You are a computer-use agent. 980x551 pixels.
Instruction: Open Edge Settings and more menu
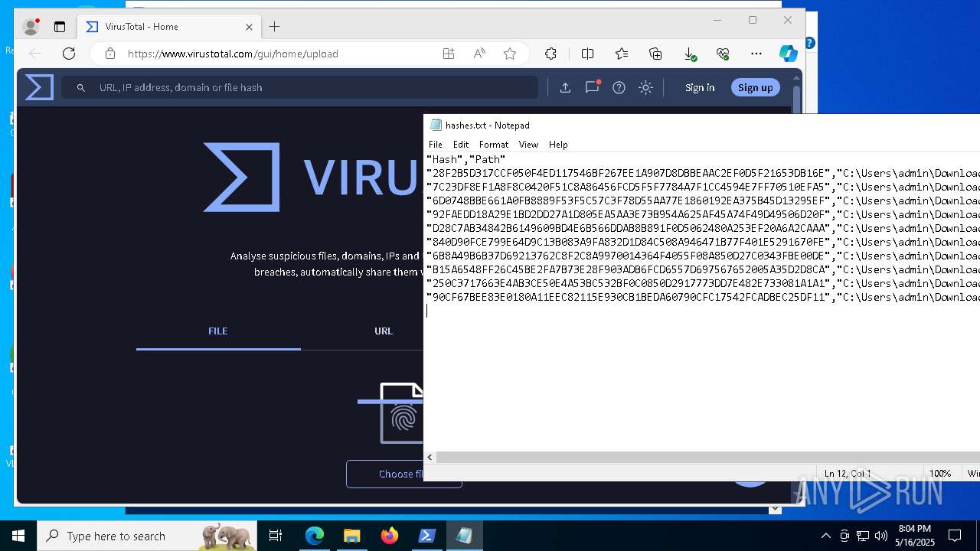click(756, 54)
